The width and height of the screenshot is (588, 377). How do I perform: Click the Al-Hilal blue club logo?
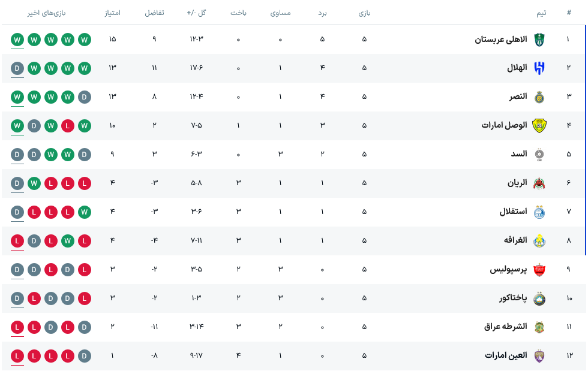[x=539, y=68]
